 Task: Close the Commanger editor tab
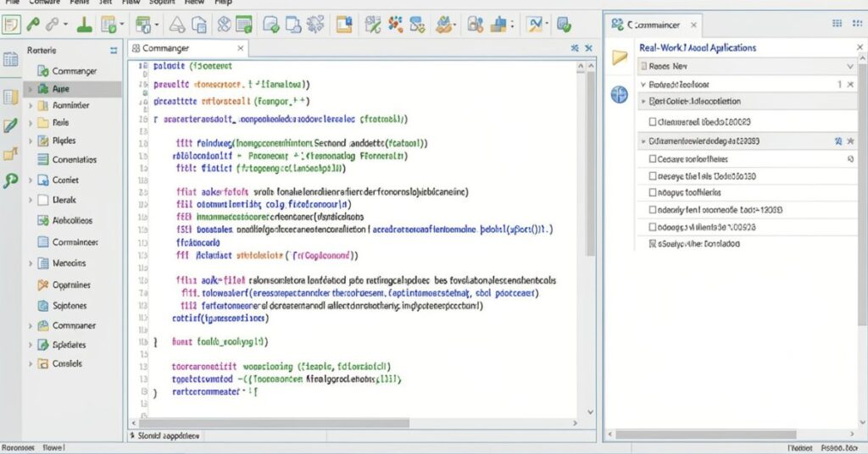click(x=240, y=48)
